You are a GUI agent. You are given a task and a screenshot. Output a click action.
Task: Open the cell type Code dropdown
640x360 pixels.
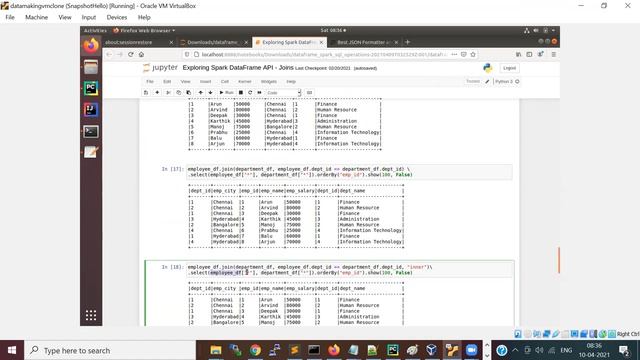coord(283,93)
